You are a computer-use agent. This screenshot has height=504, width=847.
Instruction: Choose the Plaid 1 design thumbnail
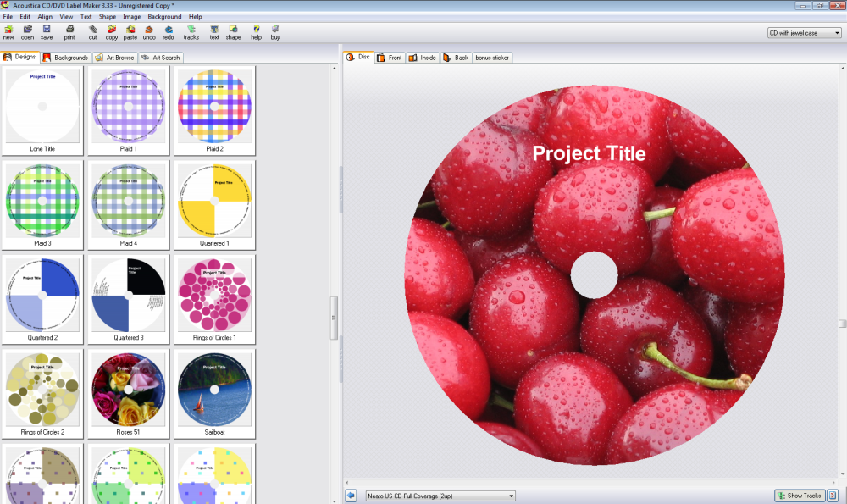pos(129,111)
